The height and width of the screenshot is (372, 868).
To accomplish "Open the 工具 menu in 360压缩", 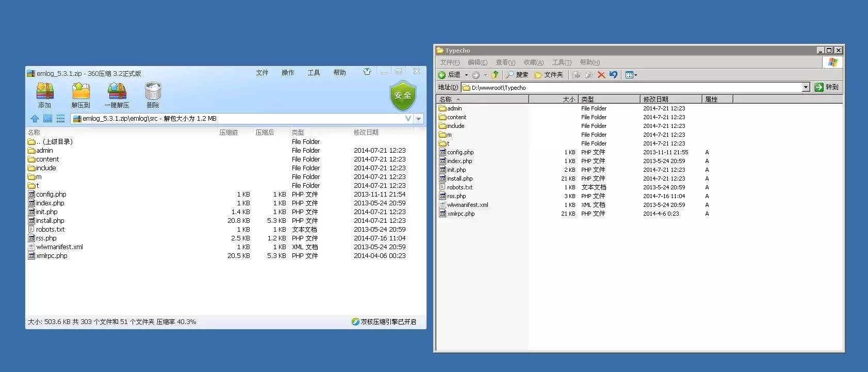I will [x=314, y=73].
